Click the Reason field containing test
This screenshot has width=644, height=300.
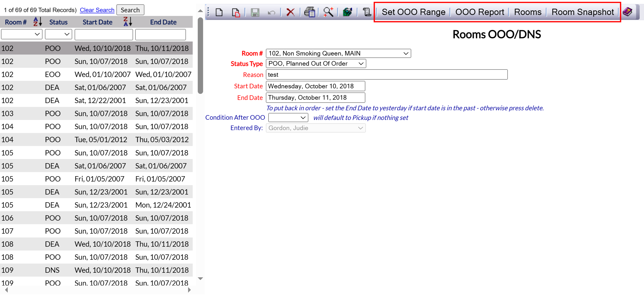[387, 74]
